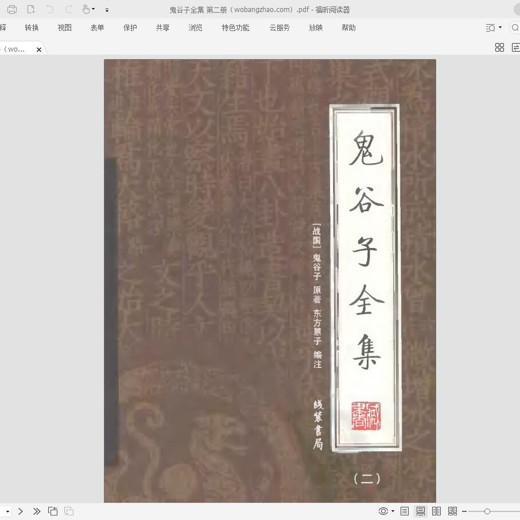Open the 共享 menu tab
The height and width of the screenshot is (520, 520).
coord(163,28)
